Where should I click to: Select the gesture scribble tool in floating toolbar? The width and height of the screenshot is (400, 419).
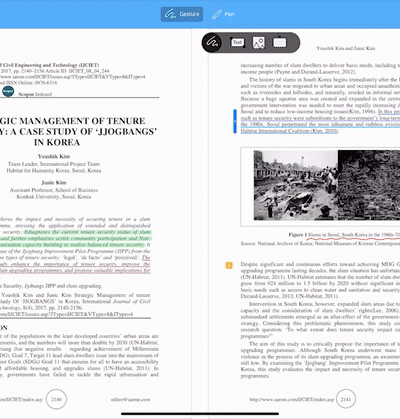pyautogui.click(x=212, y=42)
